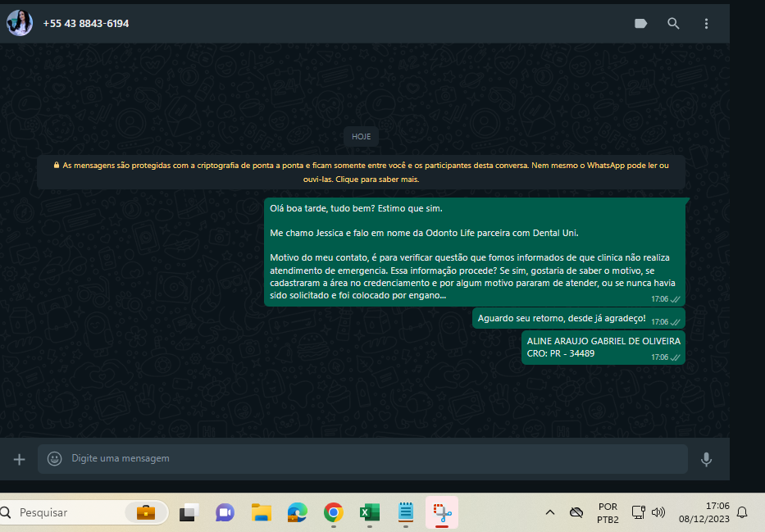Switch to Notepad in taskbar

pyautogui.click(x=405, y=512)
